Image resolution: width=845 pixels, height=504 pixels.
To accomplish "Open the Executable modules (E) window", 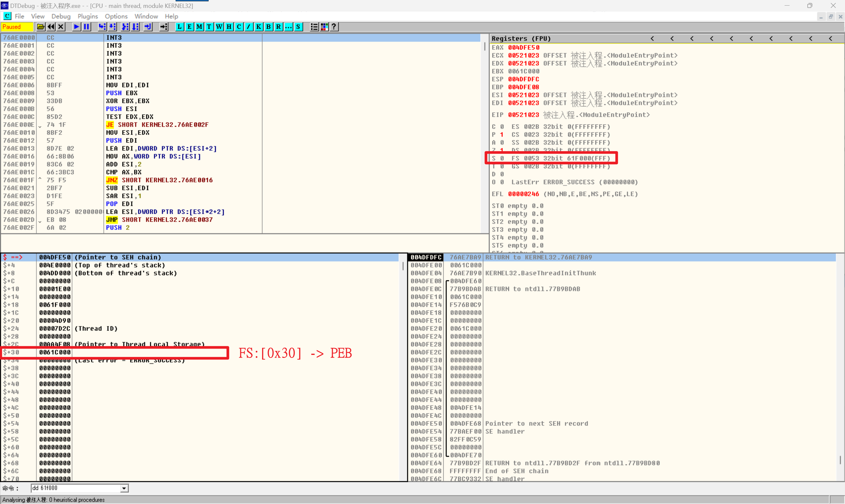I will tap(189, 27).
